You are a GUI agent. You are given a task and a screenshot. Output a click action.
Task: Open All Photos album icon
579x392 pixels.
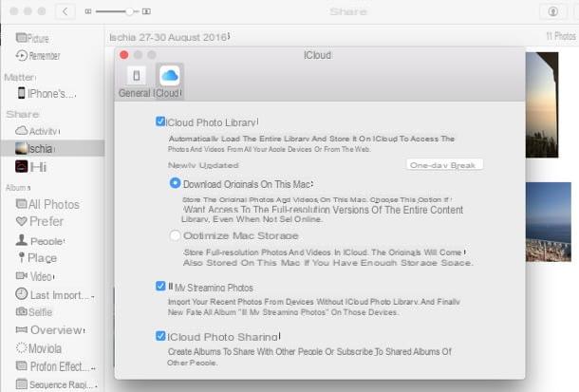pos(22,204)
